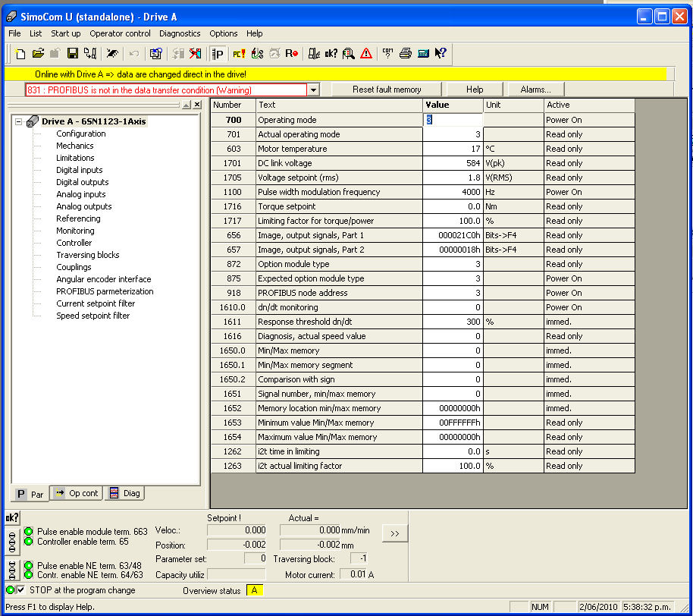Select PROFIBUS parameterization in the drive tree

pos(105,291)
